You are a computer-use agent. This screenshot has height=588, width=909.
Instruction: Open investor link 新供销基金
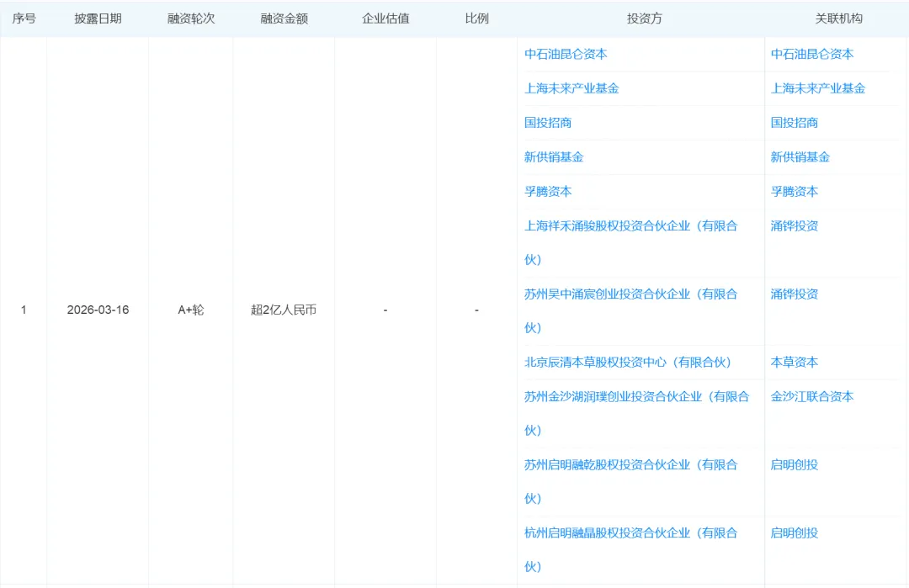pyautogui.click(x=554, y=156)
